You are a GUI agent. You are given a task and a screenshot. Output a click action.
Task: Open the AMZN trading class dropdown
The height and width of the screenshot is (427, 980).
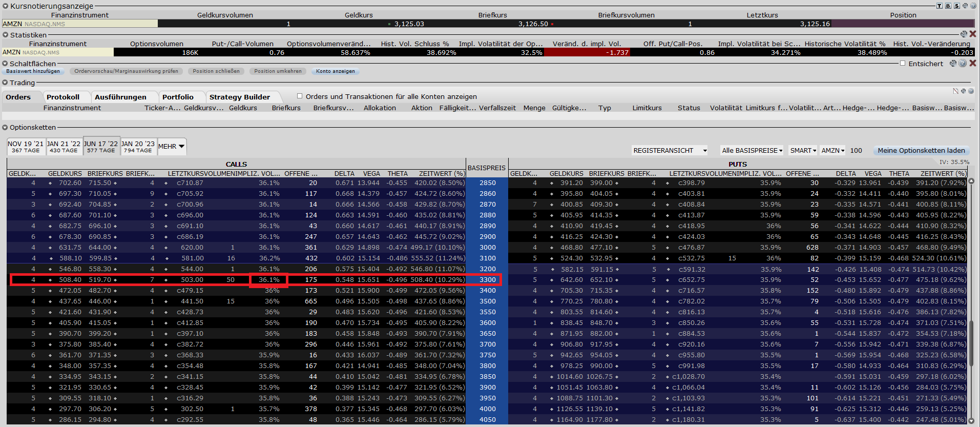[833, 151]
